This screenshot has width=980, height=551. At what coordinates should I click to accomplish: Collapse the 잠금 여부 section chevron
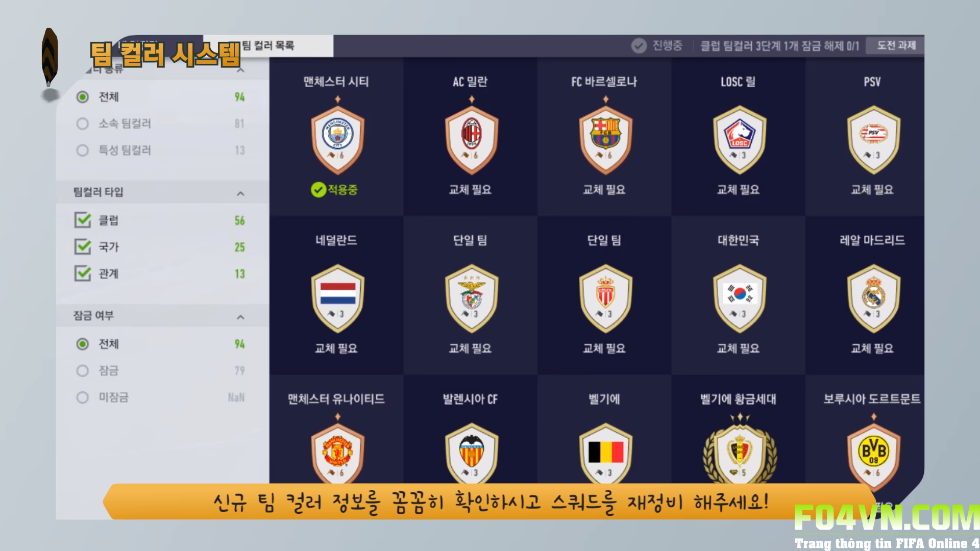tap(241, 317)
